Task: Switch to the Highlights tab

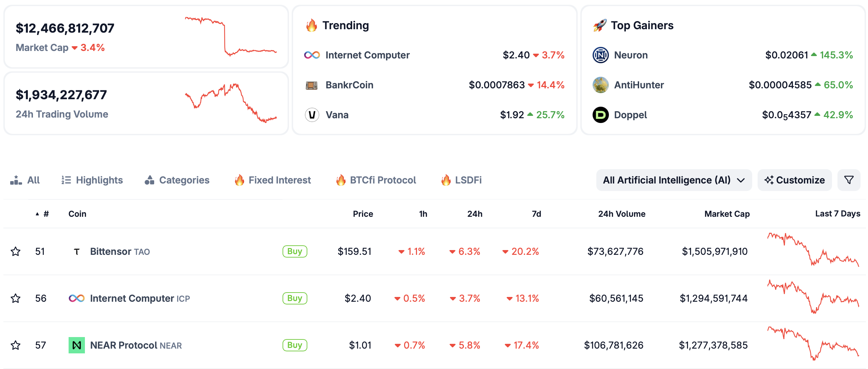Action: click(x=92, y=180)
